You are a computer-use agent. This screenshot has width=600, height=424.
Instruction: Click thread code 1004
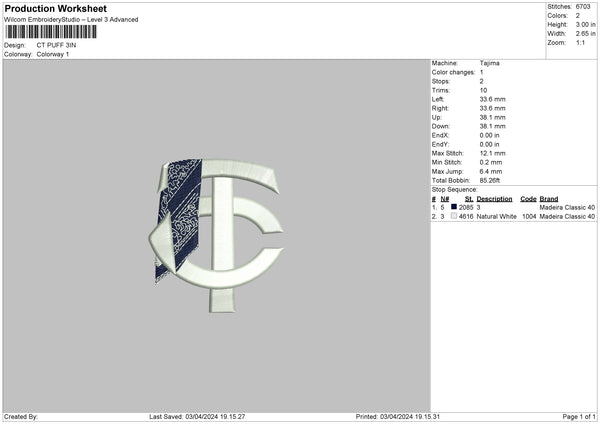click(529, 217)
